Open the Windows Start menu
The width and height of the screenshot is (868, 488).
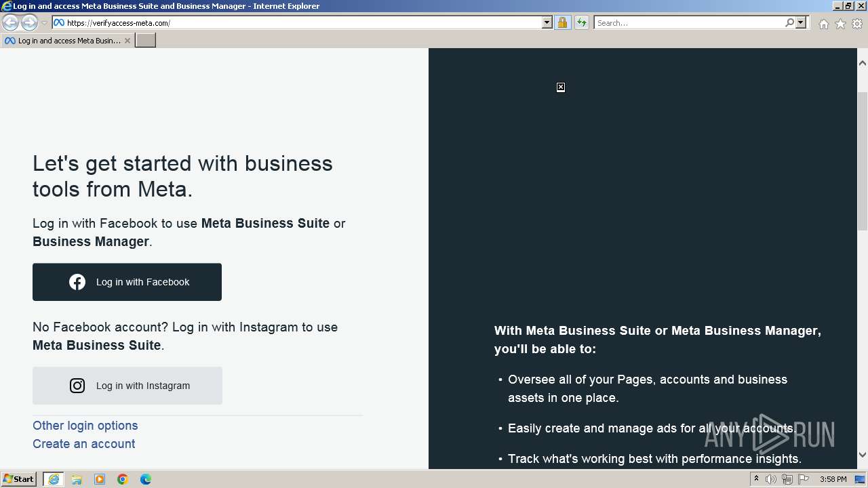[19, 479]
